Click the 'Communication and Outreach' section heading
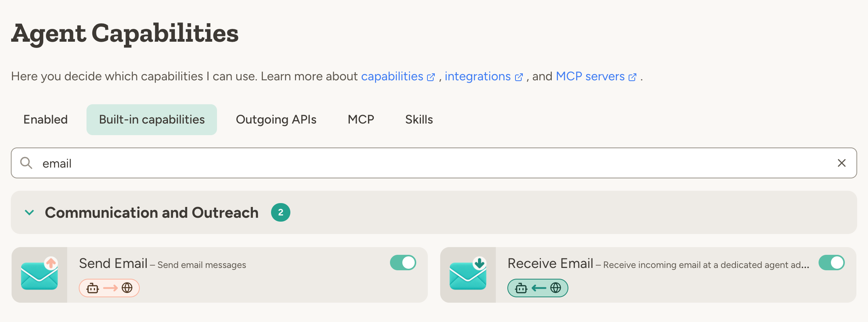868x322 pixels. tap(152, 213)
